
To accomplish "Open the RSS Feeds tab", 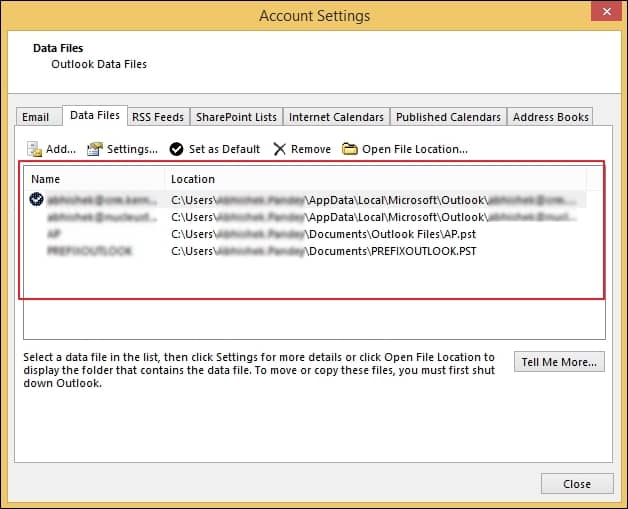I will point(158,117).
